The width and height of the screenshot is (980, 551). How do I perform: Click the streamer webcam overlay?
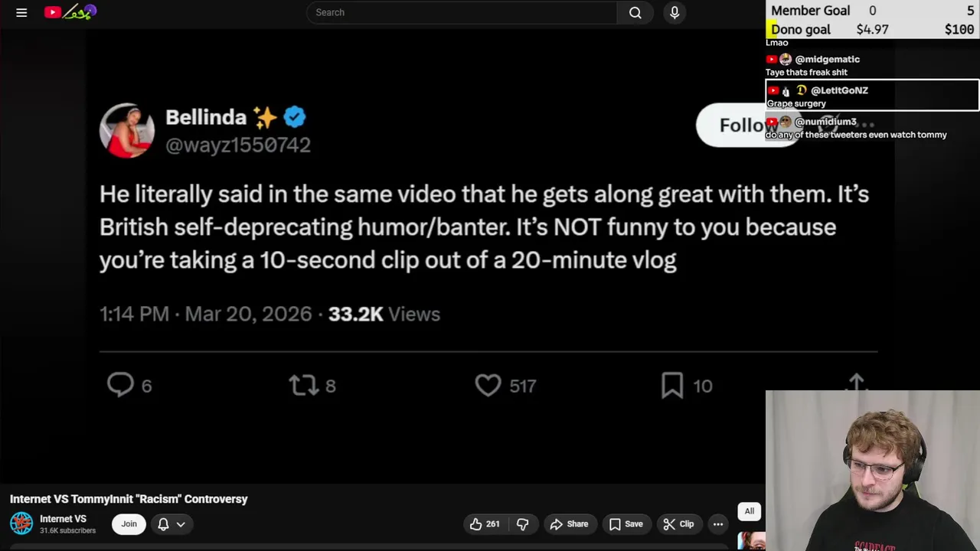872,471
